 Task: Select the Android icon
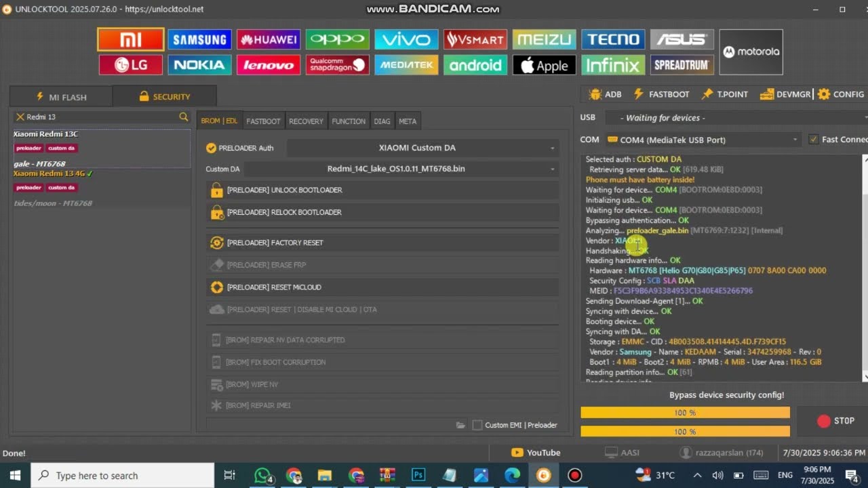click(475, 65)
